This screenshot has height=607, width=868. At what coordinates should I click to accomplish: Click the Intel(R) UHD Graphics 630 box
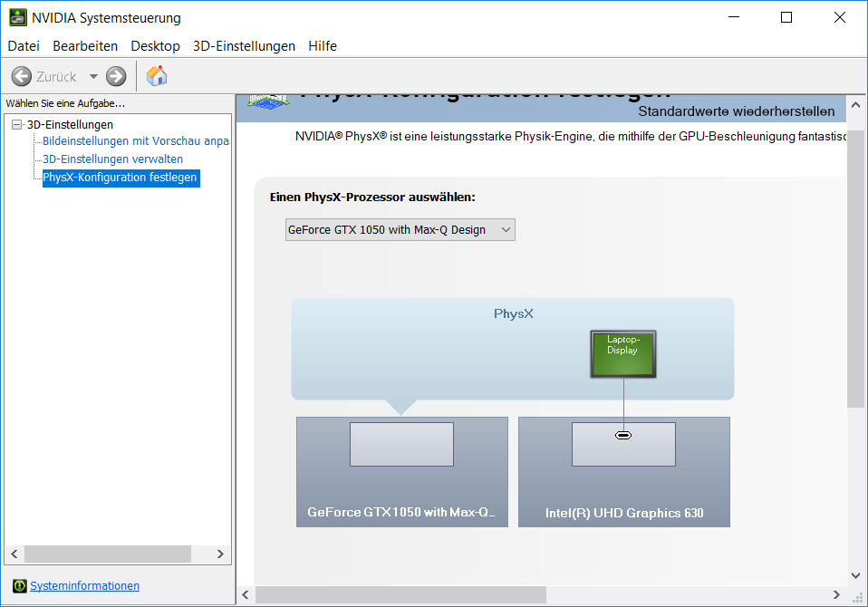(x=624, y=472)
